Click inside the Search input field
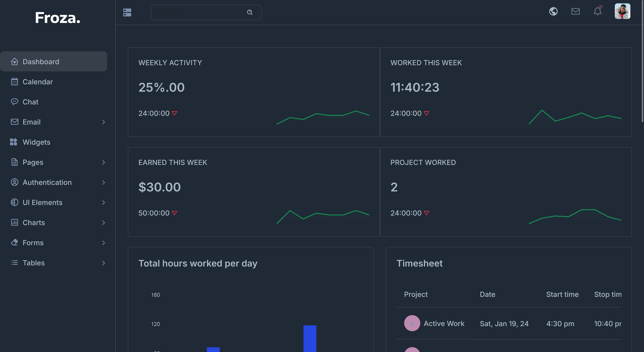 [200, 12]
